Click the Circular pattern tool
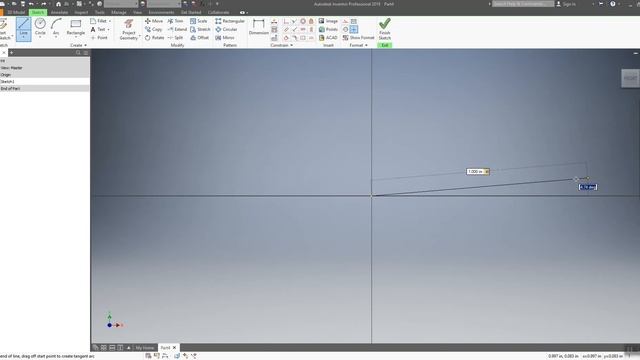 (x=226, y=29)
